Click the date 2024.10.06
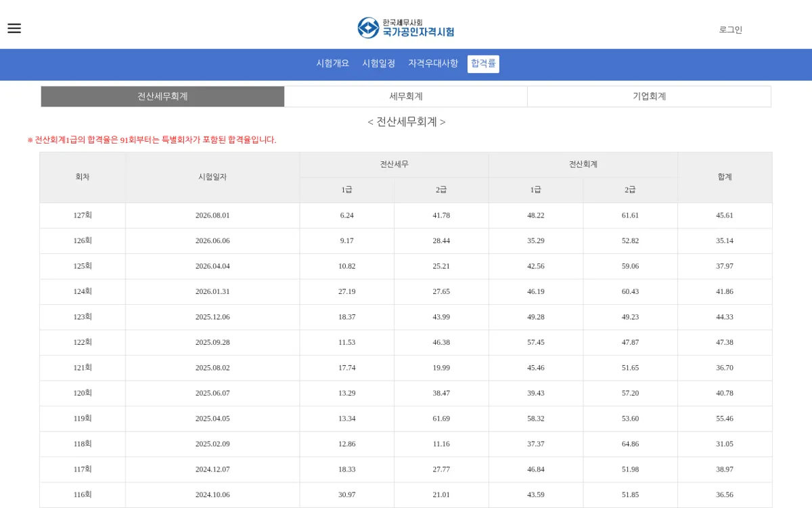 [212, 494]
